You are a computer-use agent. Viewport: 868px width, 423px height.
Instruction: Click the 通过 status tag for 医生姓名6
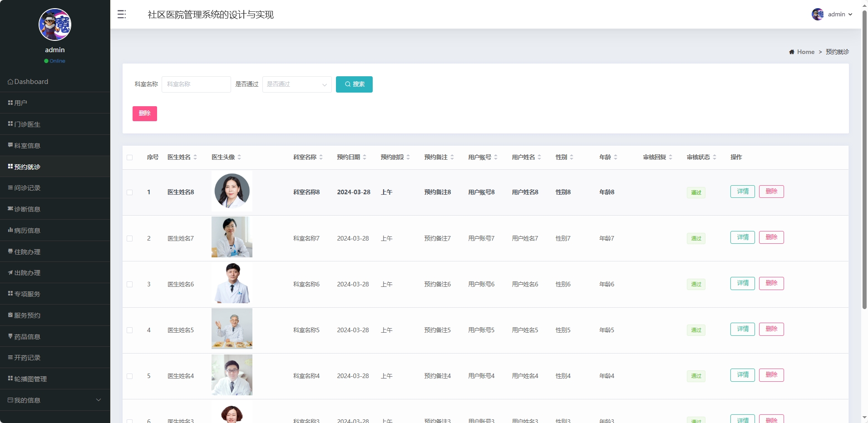click(696, 284)
